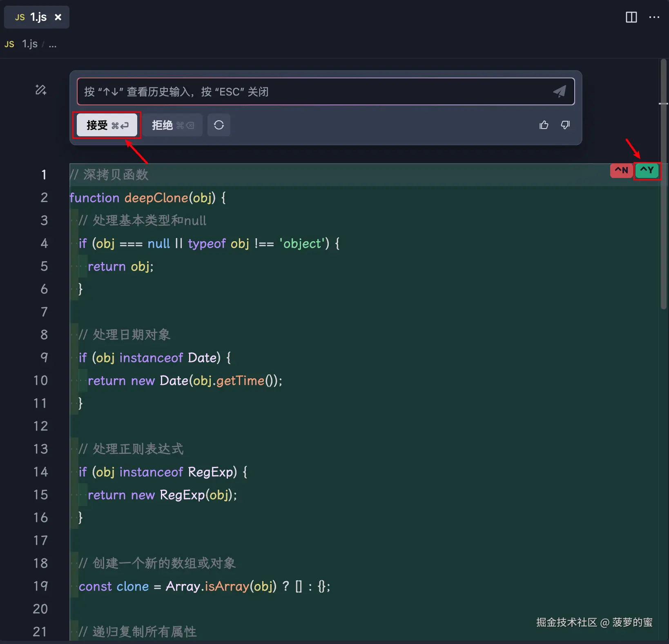Image resolution: width=669 pixels, height=644 pixels.
Task: Click line number 1 in the gutter
Action: (x=44, y=175)
